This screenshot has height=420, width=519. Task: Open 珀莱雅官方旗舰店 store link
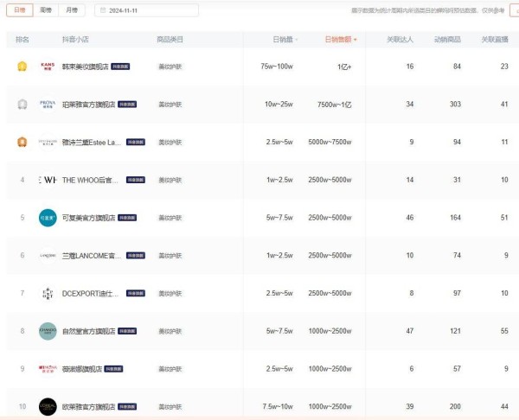tap(89, 105)
